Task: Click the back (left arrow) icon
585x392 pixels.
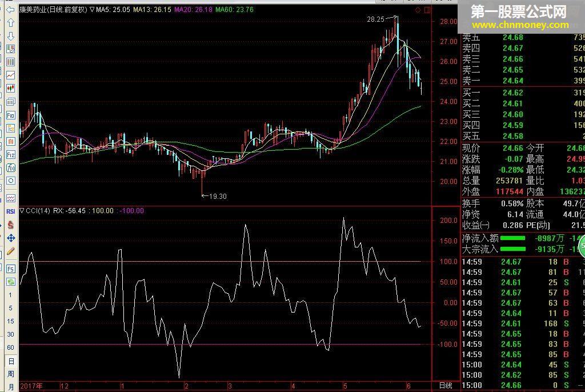Action: [10, 9]
